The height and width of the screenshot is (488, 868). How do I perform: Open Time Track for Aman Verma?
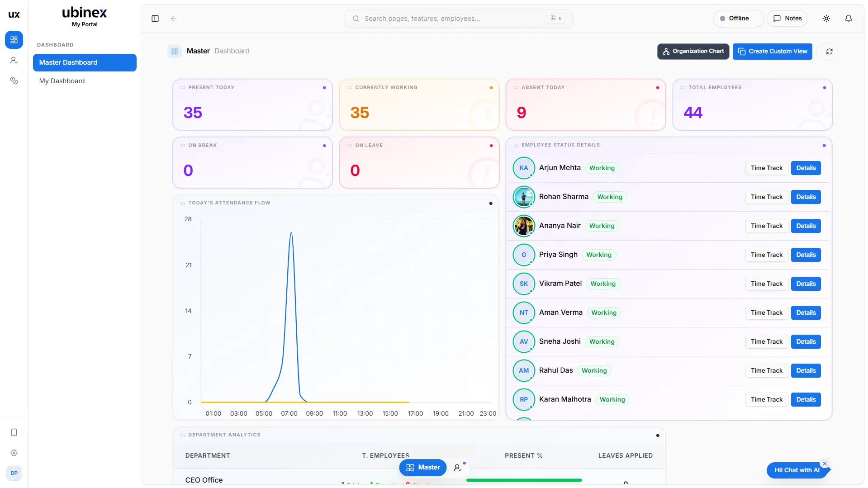[767, 313]
